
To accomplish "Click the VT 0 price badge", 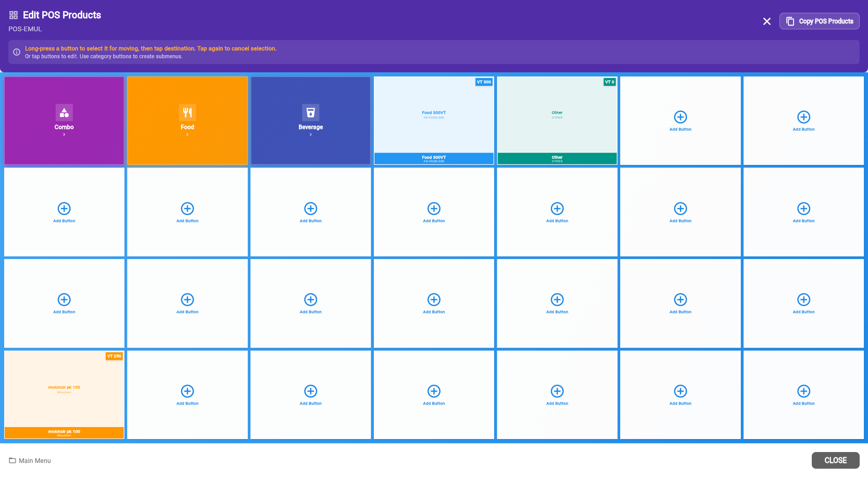I will click(610, 82).
